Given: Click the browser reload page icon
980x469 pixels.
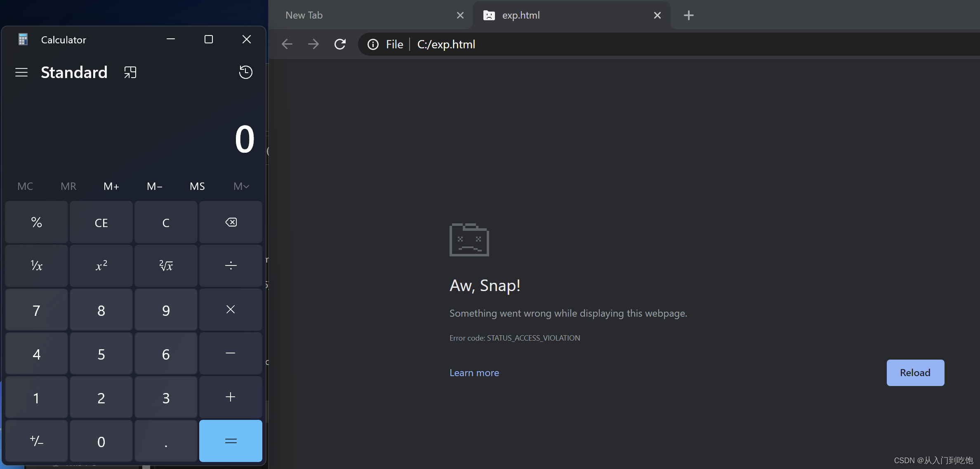Looking at the screenshot, I should (340, 44).
